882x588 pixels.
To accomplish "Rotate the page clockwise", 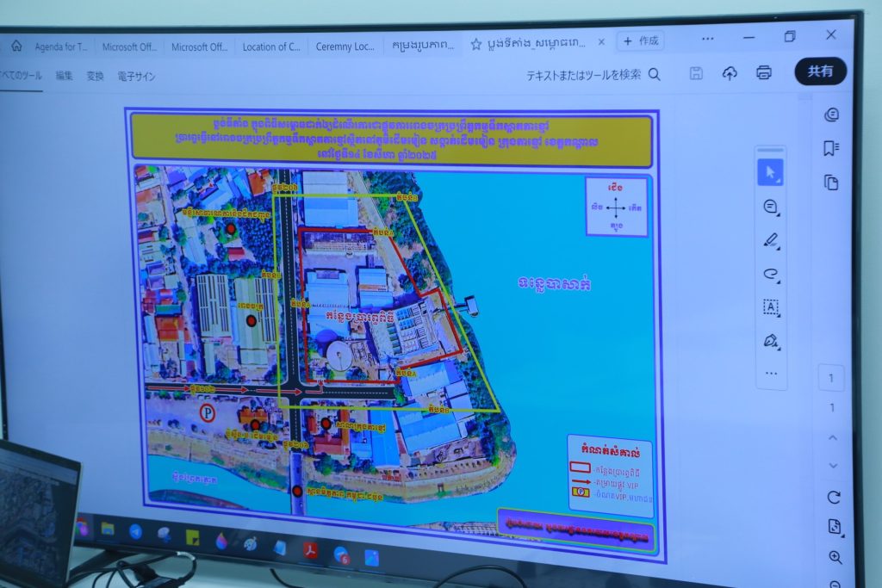I will tap(834, 497).
